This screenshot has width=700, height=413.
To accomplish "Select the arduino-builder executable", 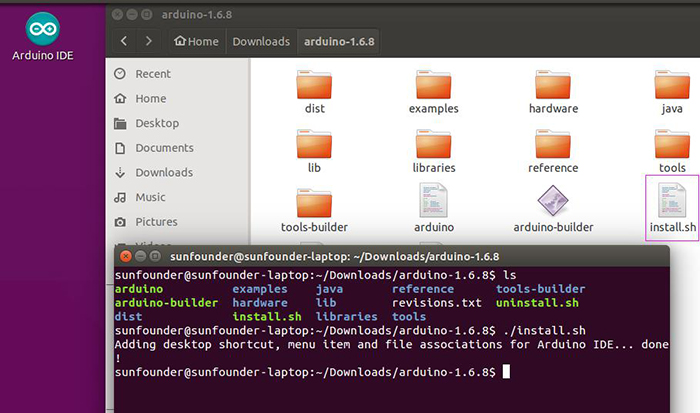I will 553,209.
